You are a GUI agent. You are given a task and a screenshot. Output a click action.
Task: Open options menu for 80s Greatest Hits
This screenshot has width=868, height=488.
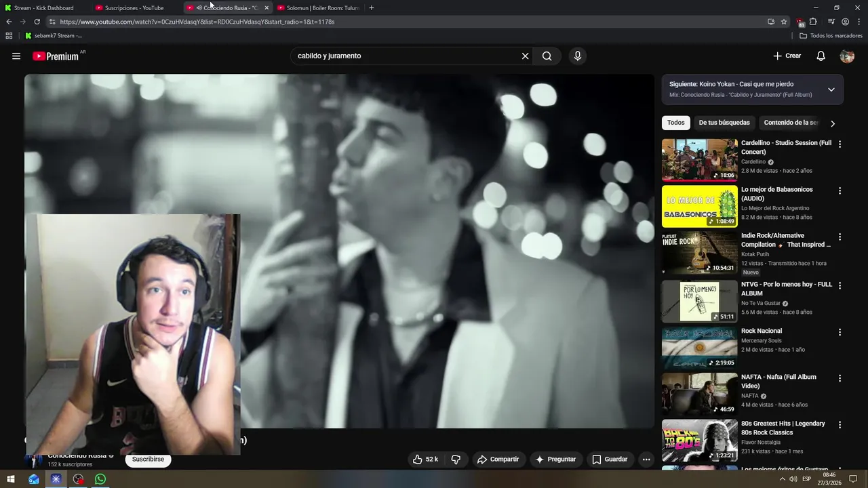pyautogui.click(x=840, y=425)
